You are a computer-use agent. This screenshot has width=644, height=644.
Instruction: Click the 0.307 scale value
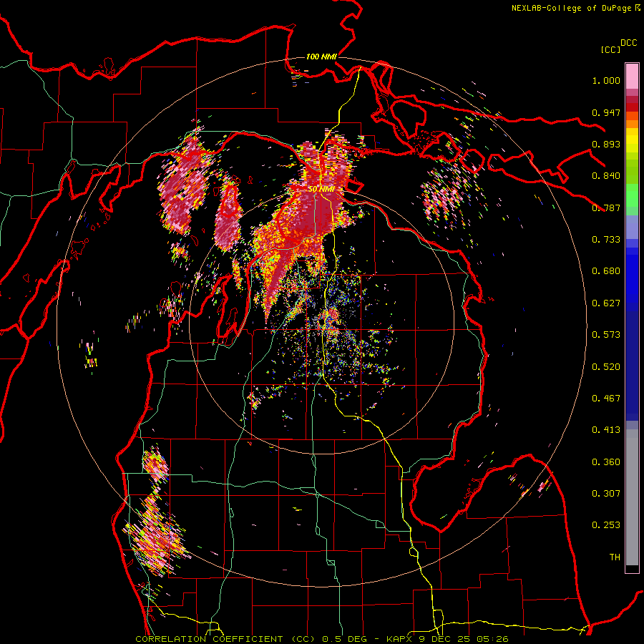pos(606,494)
